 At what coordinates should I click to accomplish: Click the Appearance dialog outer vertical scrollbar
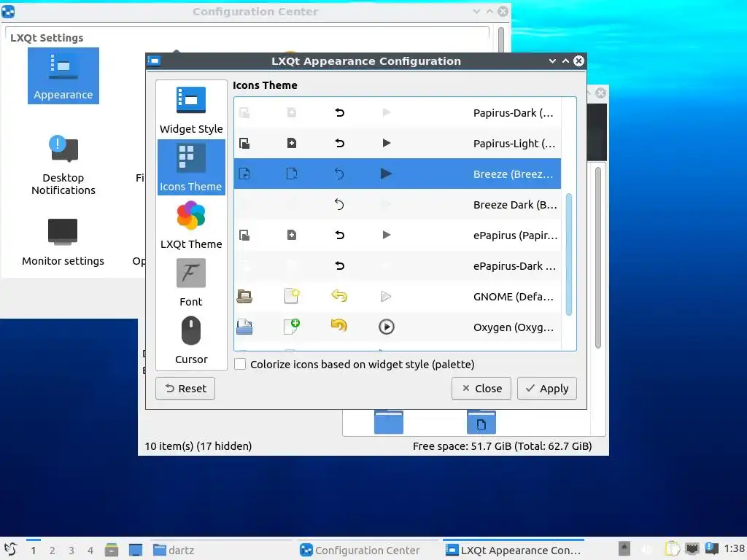click(x=598, y=257)
